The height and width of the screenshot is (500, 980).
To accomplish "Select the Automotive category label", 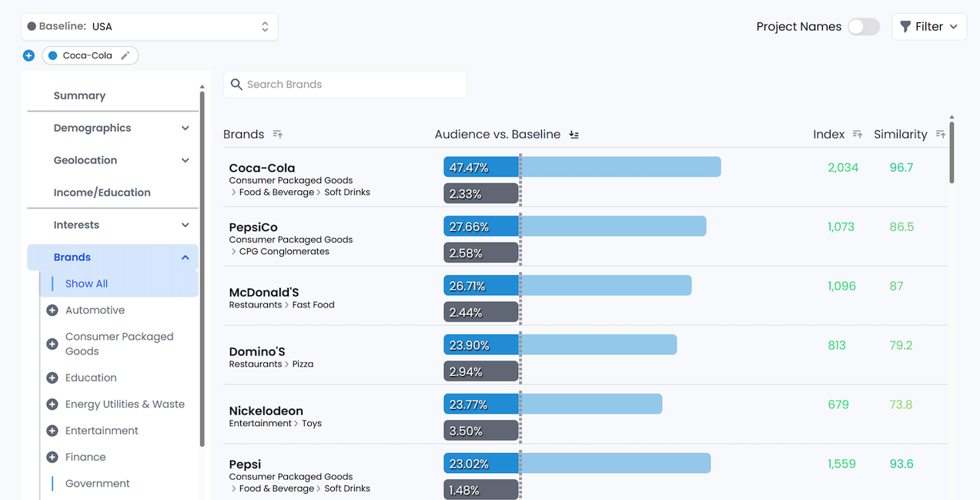I will tap(95, 310).
